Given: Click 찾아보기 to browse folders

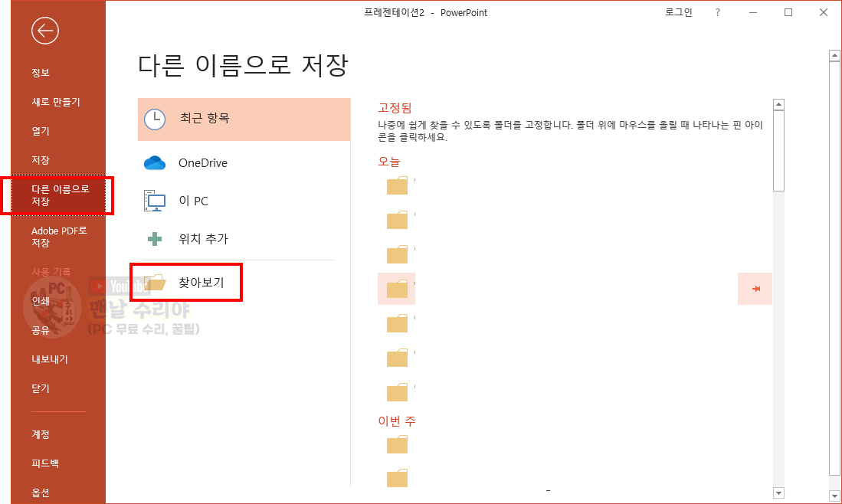Looking at the screenshot, I should pos(201,283).
